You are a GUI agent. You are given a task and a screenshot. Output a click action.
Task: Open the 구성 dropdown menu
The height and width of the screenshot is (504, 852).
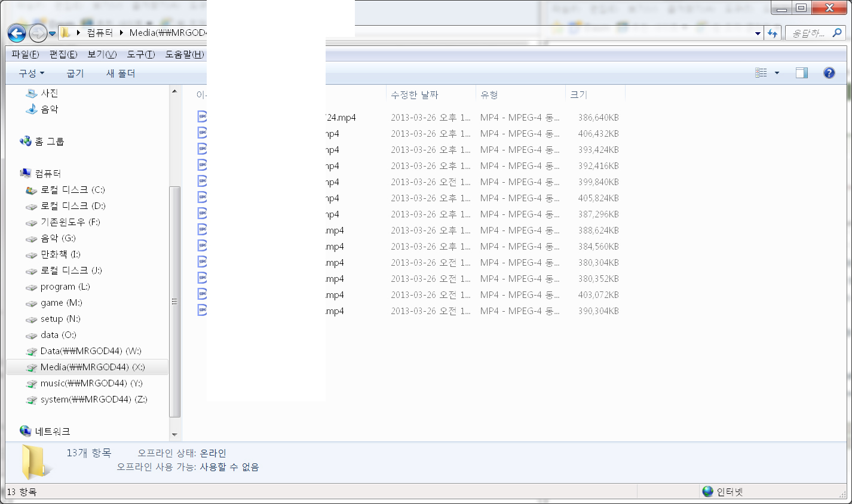pos(32,73)
